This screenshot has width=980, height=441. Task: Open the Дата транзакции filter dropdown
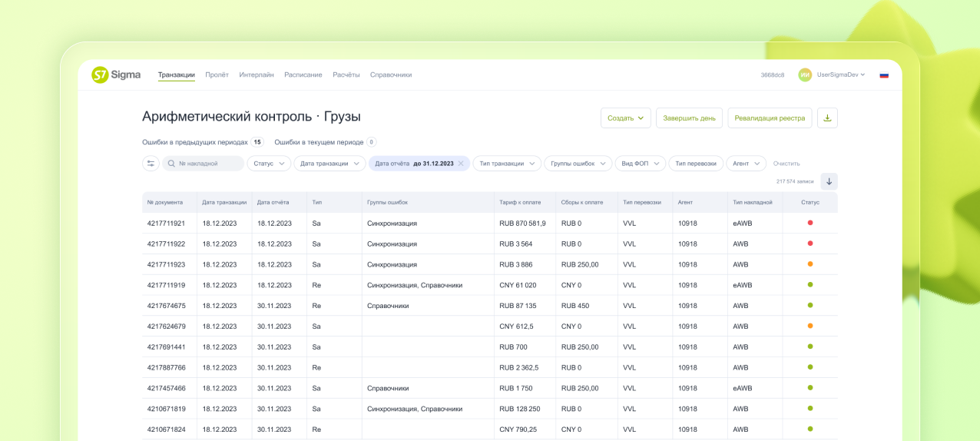[x=329, y=164]
